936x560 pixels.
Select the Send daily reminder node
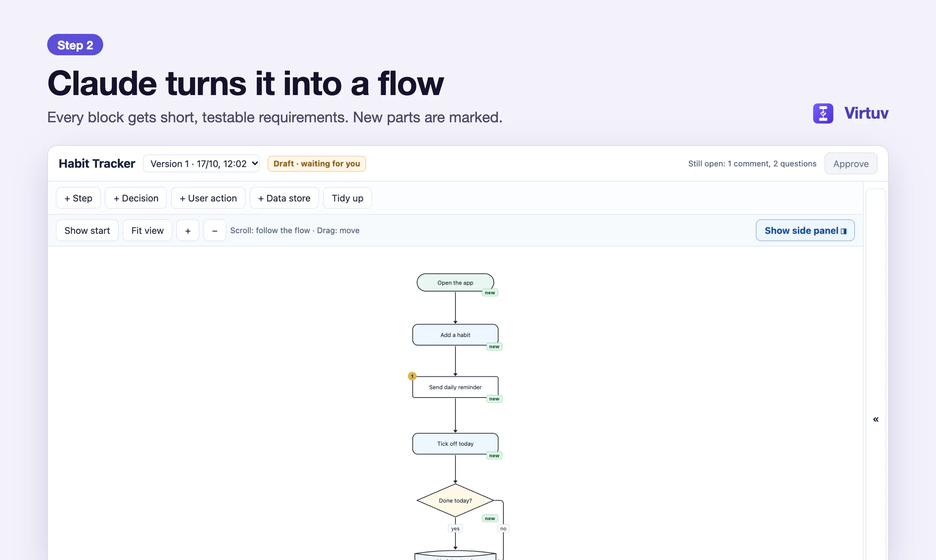point(455,387)
